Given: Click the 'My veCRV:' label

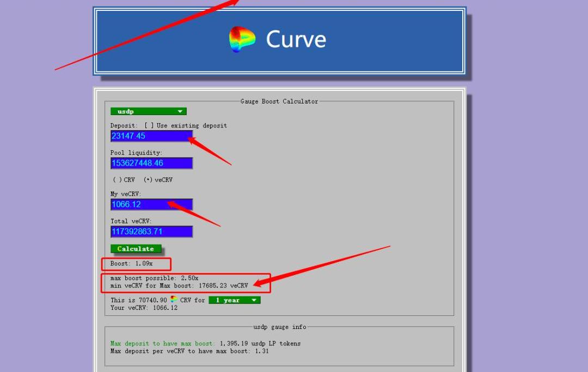Looking at the screenshot, I should pyautogui.click(x=126, y=194).
